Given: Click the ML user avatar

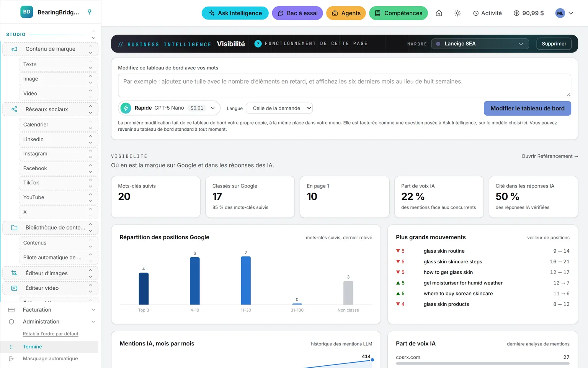Looking at the screenshot, I should (560, 13).
